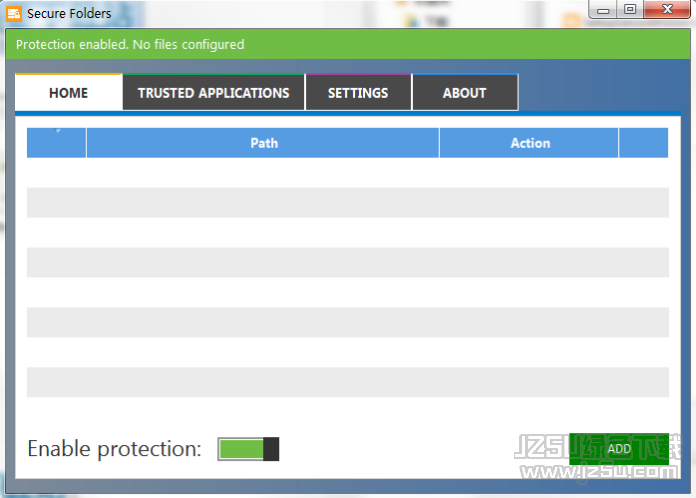Close the Secure Folders window
Image resolution: width=696 pixels, height=498 pixels.
pos(667,10)
